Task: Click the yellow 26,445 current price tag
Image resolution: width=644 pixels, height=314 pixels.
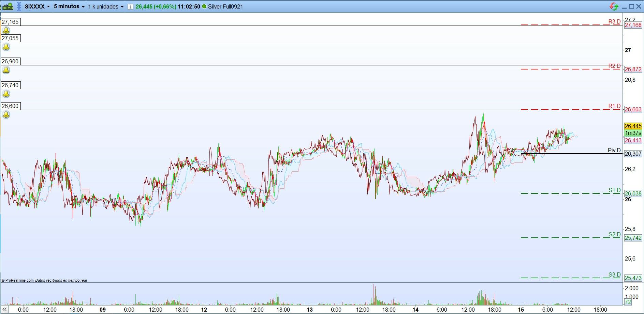Action: coord(633,126)
